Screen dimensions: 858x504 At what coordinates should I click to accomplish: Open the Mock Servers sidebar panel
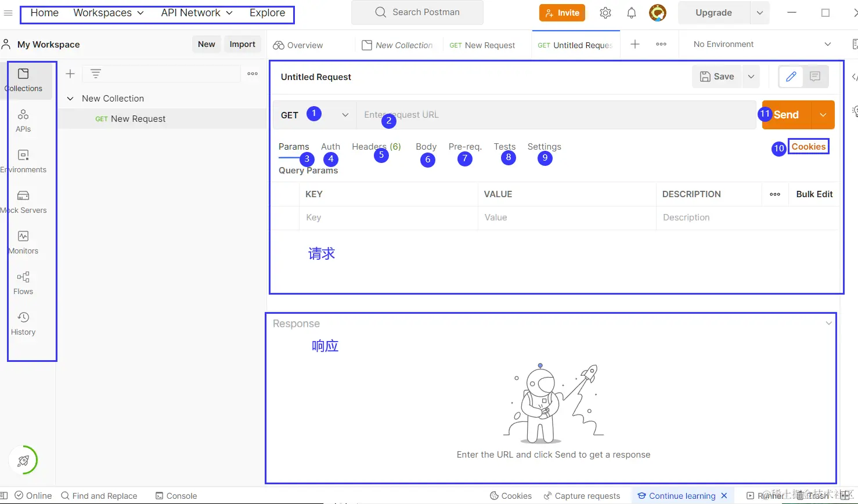tap(23, 202)
